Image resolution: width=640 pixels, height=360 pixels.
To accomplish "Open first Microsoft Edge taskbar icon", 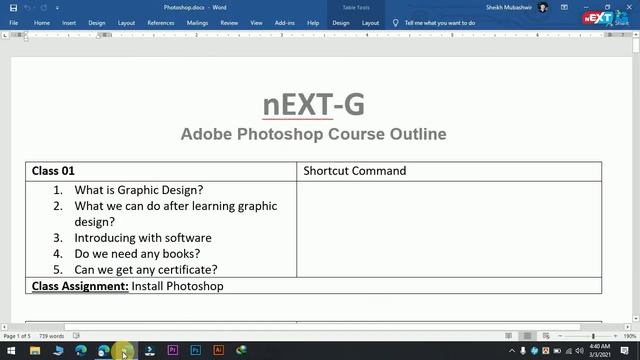I will point(81,351).
